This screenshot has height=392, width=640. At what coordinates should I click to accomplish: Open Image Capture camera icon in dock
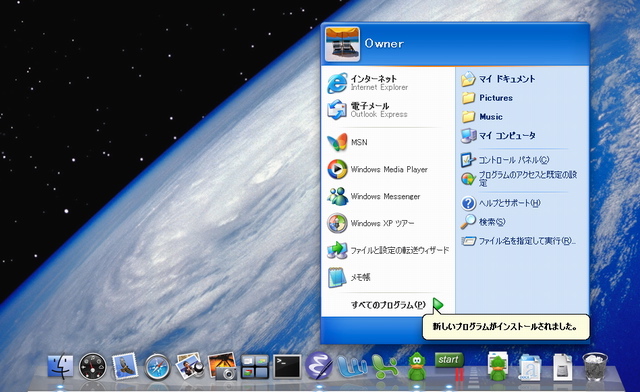coord(222,366)
